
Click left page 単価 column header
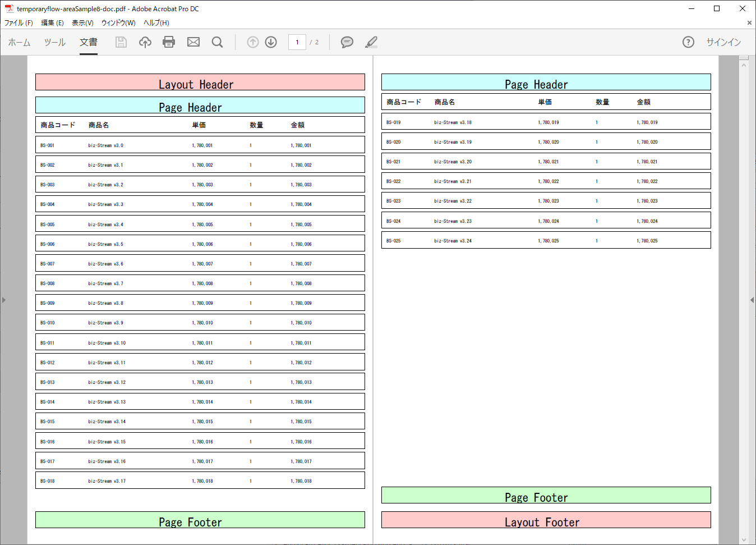(x=199, y=125)
